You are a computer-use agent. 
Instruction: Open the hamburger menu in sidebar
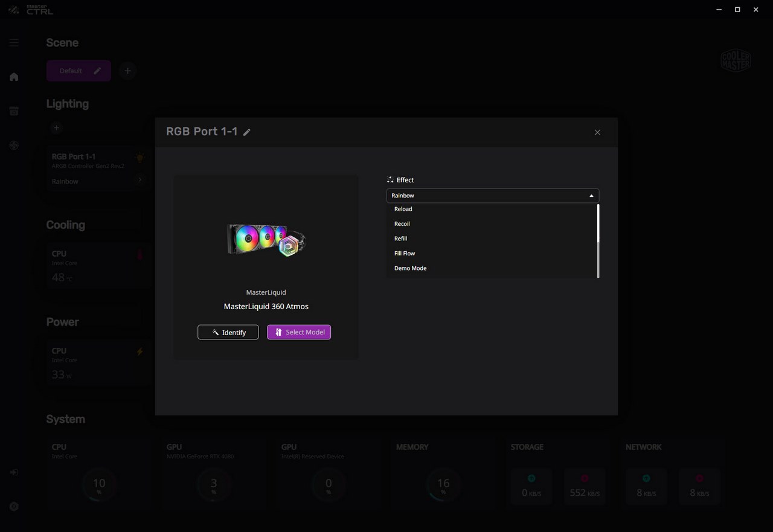[x=14, y=43]
